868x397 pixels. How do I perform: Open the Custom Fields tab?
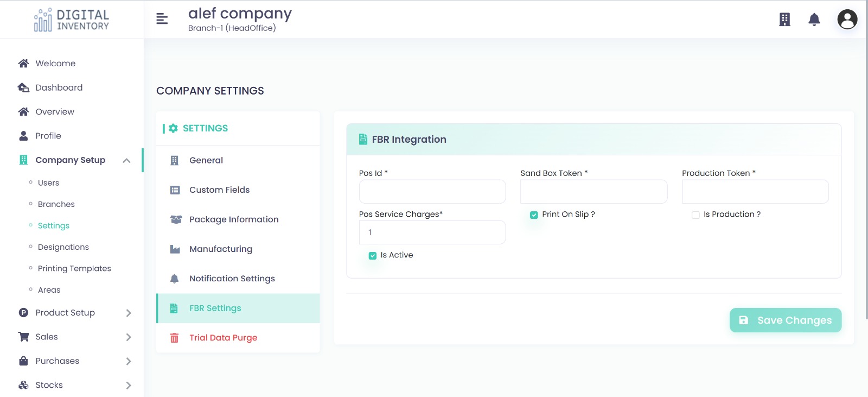coord(238,190)
